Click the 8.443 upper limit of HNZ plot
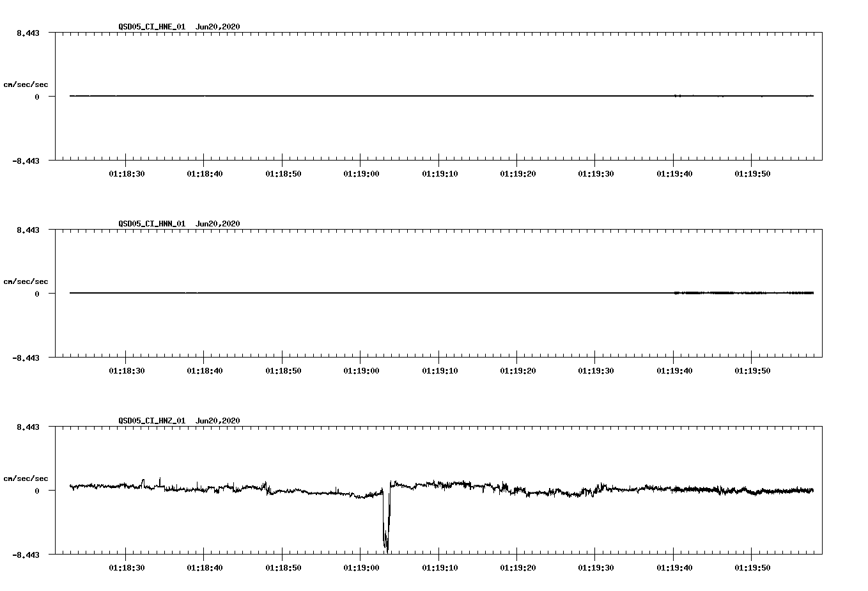 tap(28, 427)
